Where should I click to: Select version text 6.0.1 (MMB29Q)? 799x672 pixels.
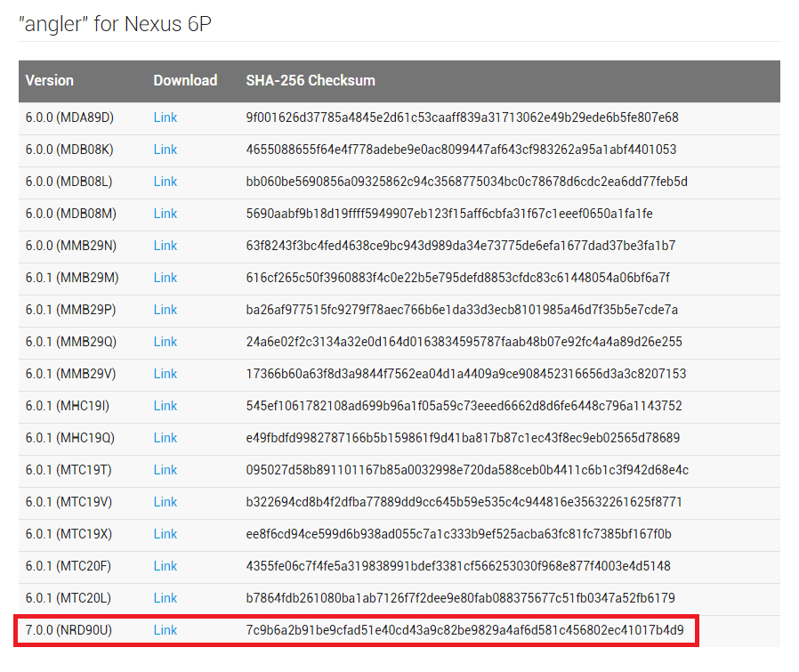(71, 342)
